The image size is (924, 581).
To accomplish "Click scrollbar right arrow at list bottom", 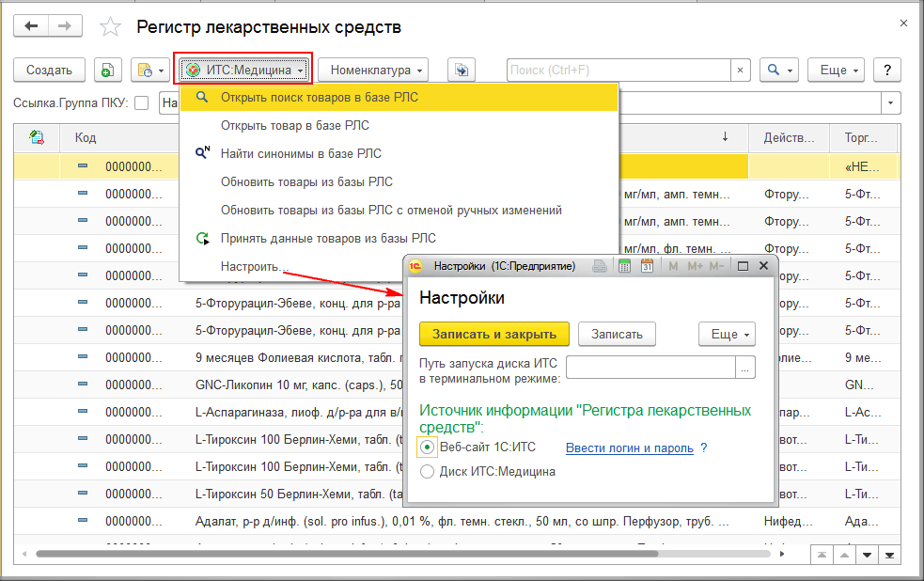I will pos(782,554).
